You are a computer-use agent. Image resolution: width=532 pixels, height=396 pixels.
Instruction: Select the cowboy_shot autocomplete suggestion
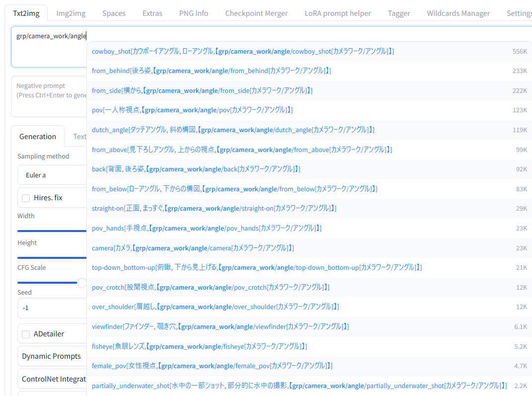point(243,51)
